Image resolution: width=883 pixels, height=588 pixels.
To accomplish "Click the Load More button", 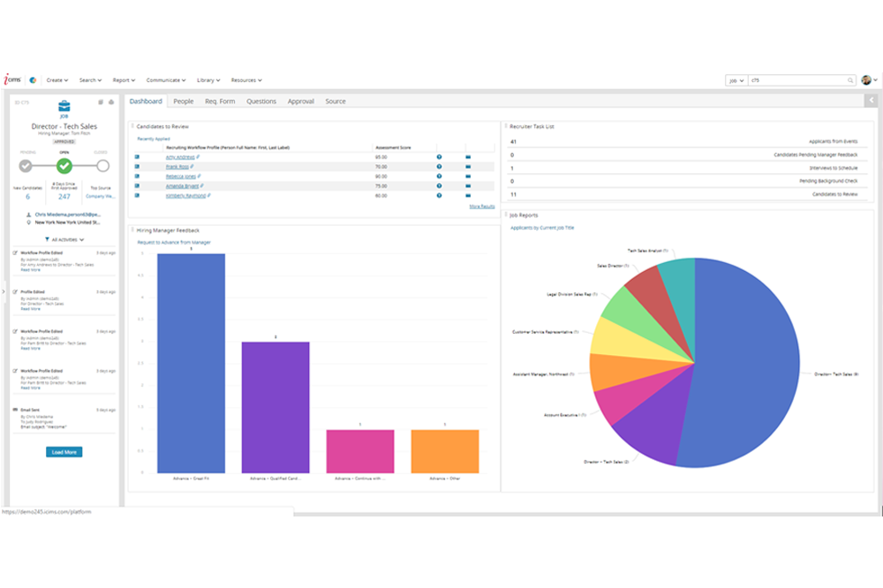I will [64, 452].
